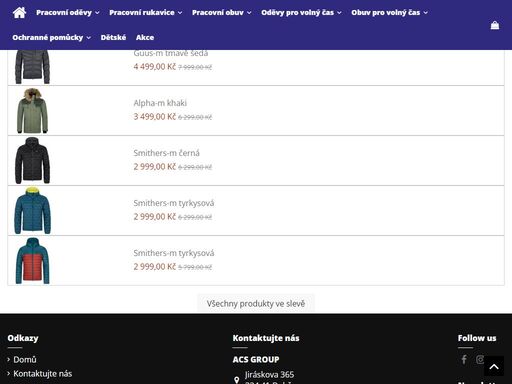
Task: Click Smithers-m černá price 2 999,00 Kč
Action: coord(154,167)
